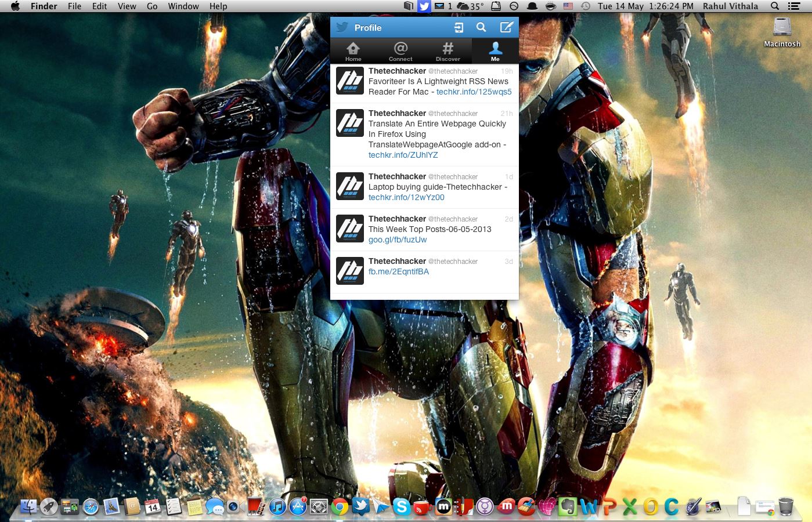Viewport: 812px width, 522px height.
Task: Open the Discover tab
Action: [x=447, y=51]
